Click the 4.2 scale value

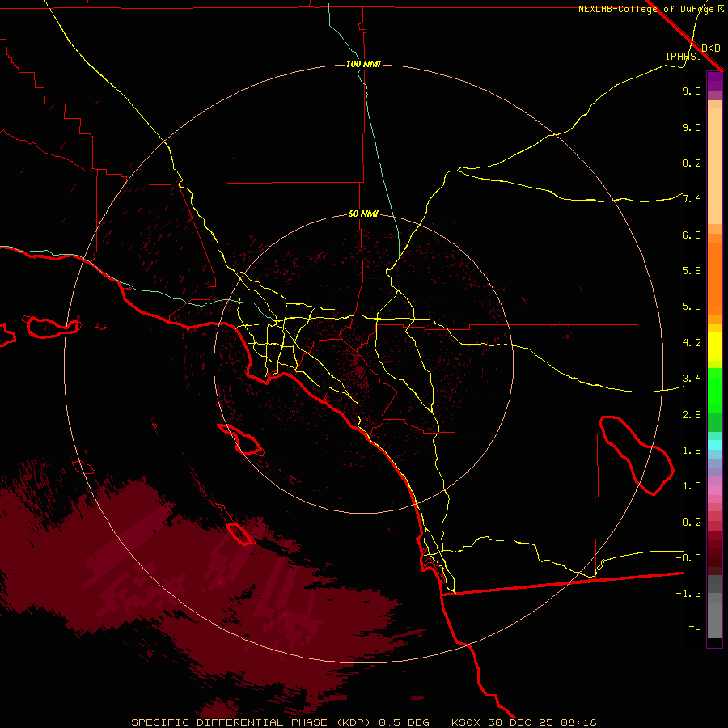692,343
